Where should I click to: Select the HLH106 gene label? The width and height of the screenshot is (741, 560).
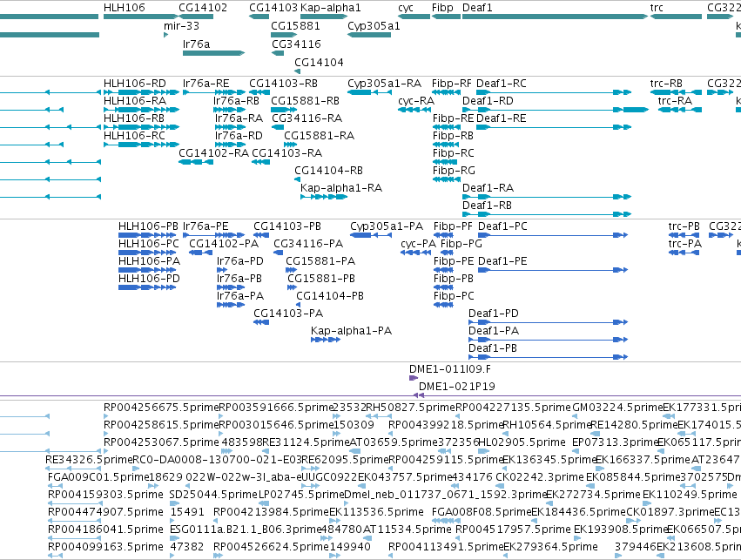(x=125, y=8)
